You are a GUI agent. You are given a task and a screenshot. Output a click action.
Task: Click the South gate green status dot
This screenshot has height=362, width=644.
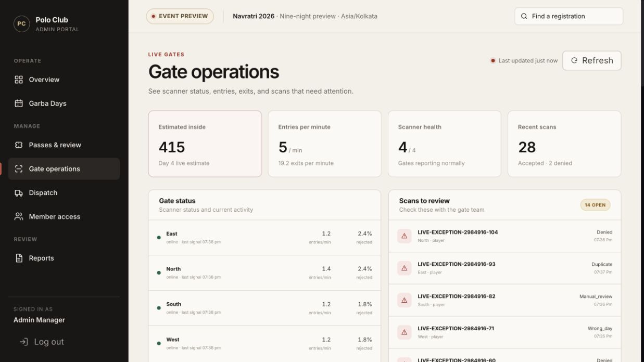pos(159,308)
